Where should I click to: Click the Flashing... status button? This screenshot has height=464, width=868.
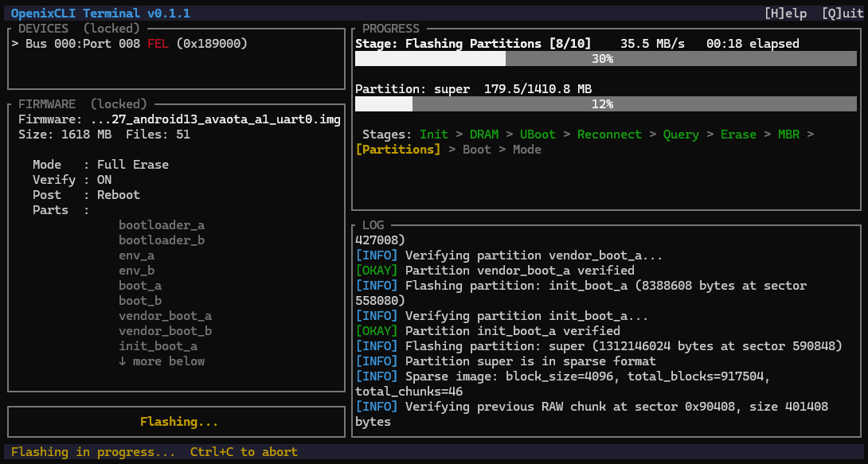click(x=176, y=422)
